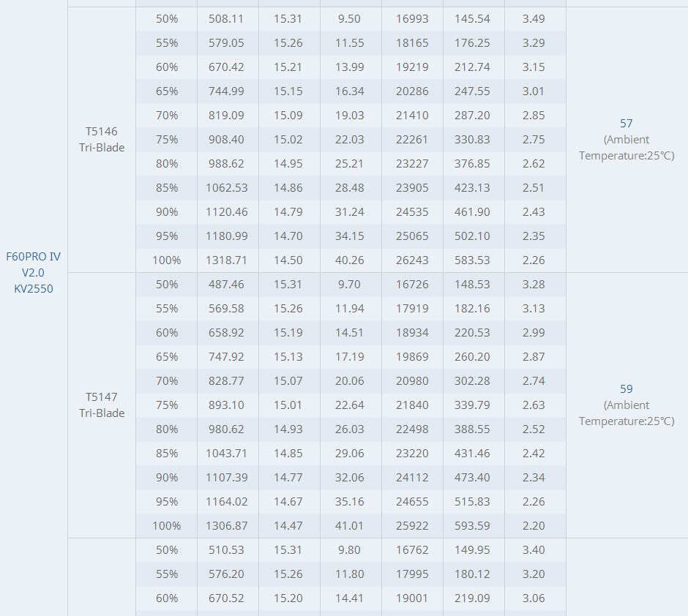Click the 59 operating temperature value
Screen dimensions: 688x616
(x=626, y=389)
